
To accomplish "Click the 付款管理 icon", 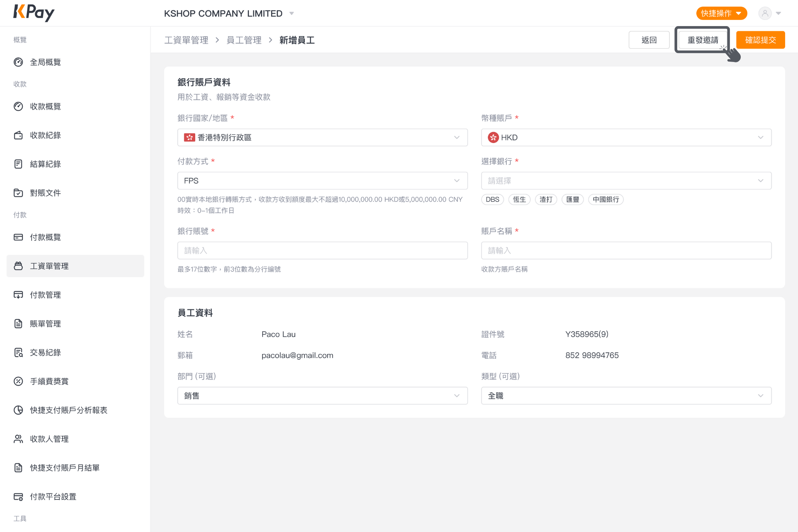I will (18, 295).
